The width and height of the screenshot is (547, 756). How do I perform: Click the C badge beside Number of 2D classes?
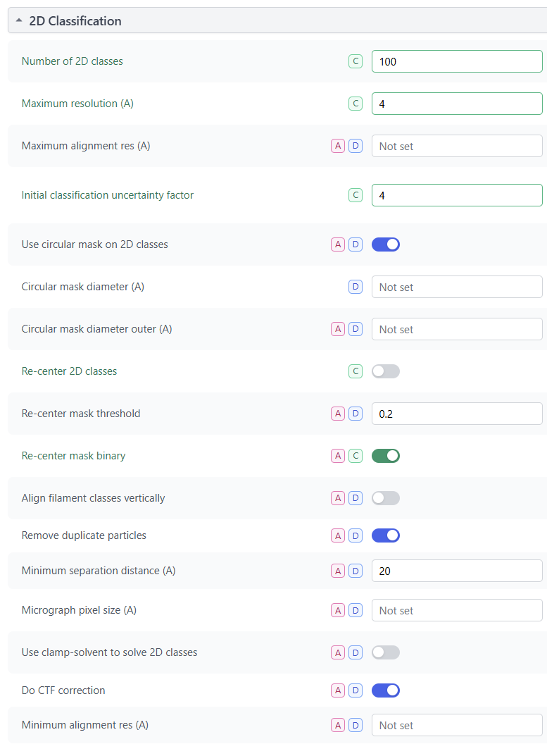(x=356, y=61)
